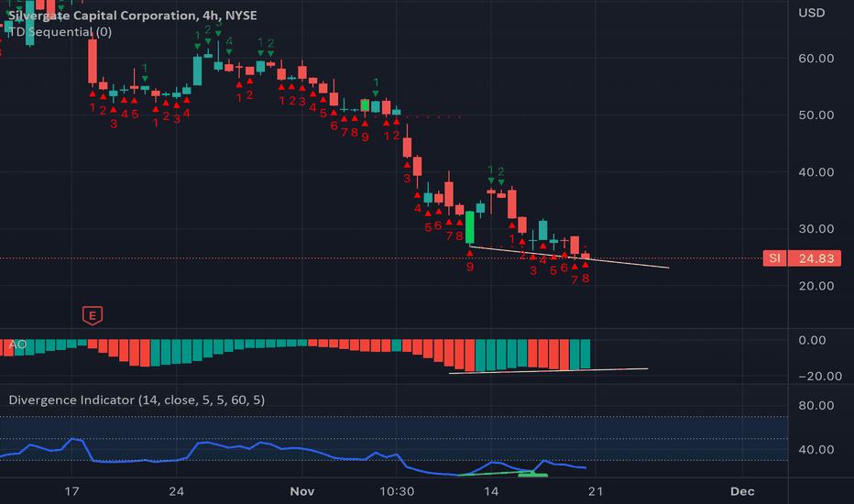This screenshot has width=854, height=504.
Task: Open Divergence Indicator (14, close, 5, 5, 60, 5) label
Action: (137, 400)
